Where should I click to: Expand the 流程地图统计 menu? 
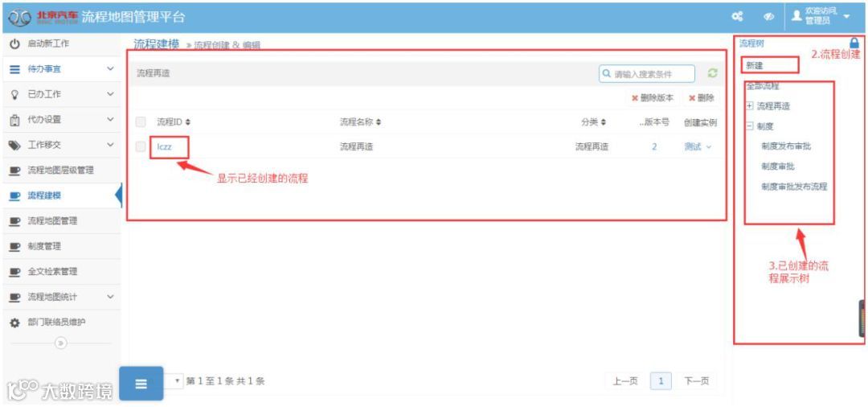click(110, 298)
